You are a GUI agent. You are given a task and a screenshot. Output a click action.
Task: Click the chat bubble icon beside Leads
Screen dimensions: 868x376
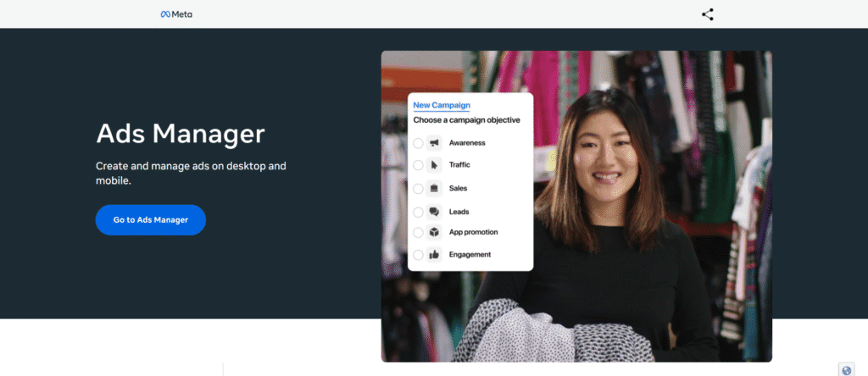tap(434, 212)
